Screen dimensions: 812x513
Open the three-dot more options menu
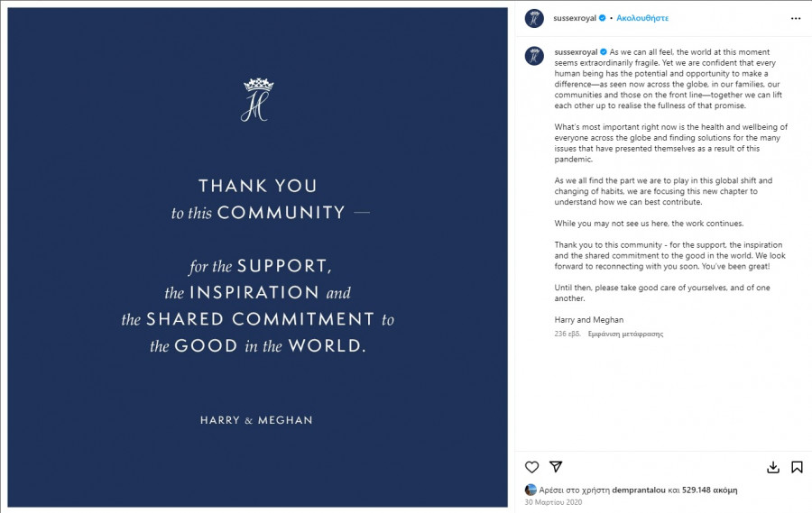(x=795, y=18)
